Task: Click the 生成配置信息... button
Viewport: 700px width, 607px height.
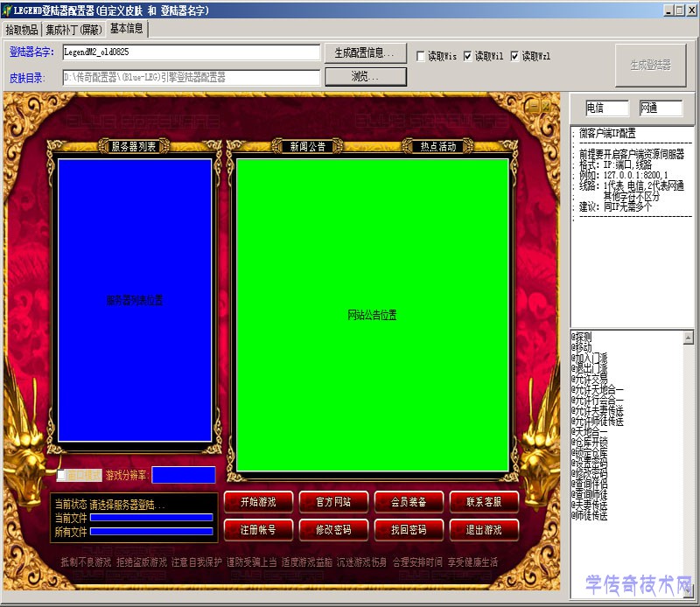Action: tap(365, 52)
